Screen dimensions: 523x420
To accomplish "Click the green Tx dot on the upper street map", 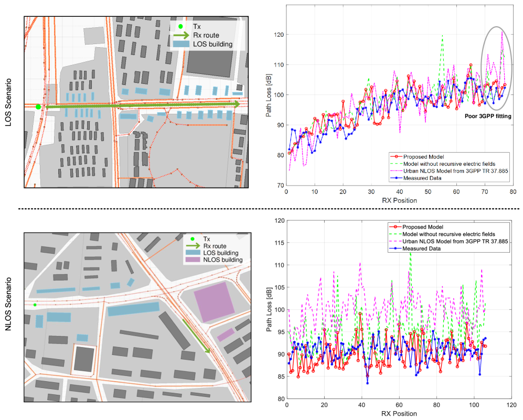I will [x=38, y=107].
